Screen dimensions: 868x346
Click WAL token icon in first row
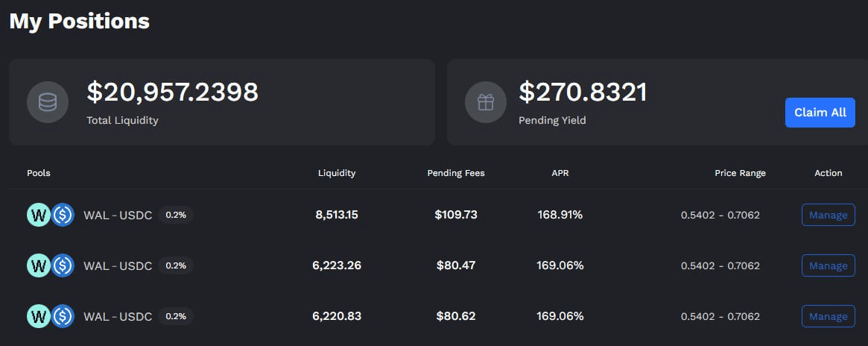(38, 215)
